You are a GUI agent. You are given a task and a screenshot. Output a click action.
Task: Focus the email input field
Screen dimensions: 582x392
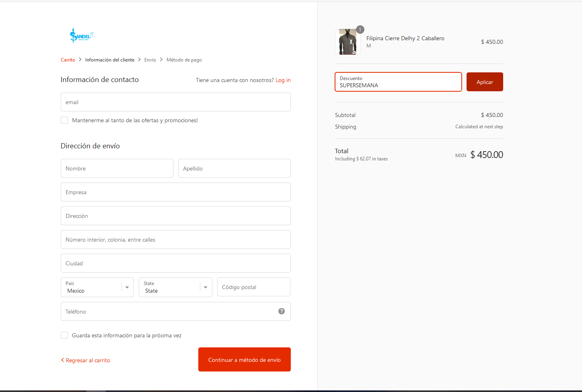176,102
